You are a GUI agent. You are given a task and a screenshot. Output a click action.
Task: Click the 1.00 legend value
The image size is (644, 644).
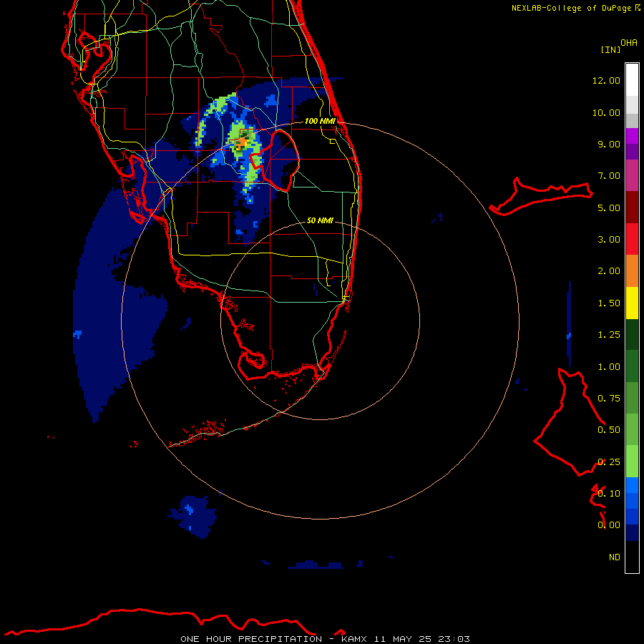pos(609,367)
